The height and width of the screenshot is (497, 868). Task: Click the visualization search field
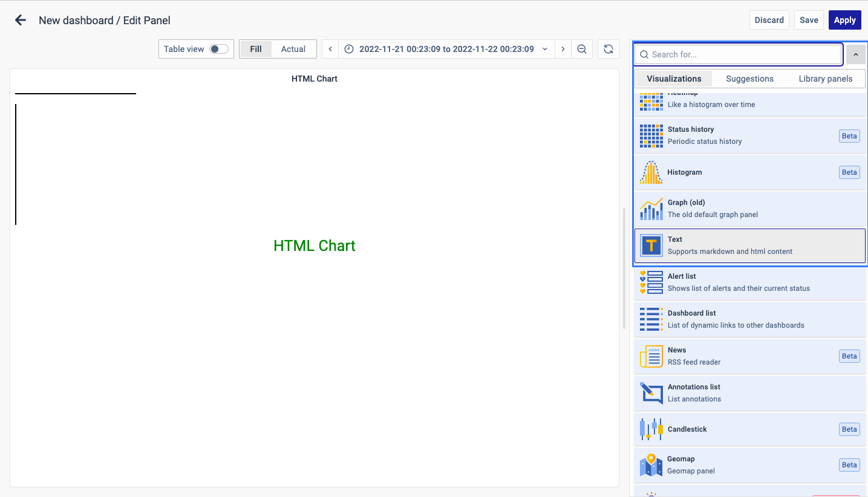pyautogui.click(x=738, y=54)
